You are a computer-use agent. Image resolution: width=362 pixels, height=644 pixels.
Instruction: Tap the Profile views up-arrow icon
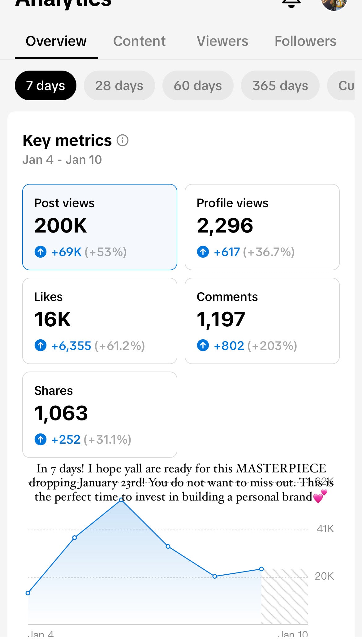(x=203, y=252)
